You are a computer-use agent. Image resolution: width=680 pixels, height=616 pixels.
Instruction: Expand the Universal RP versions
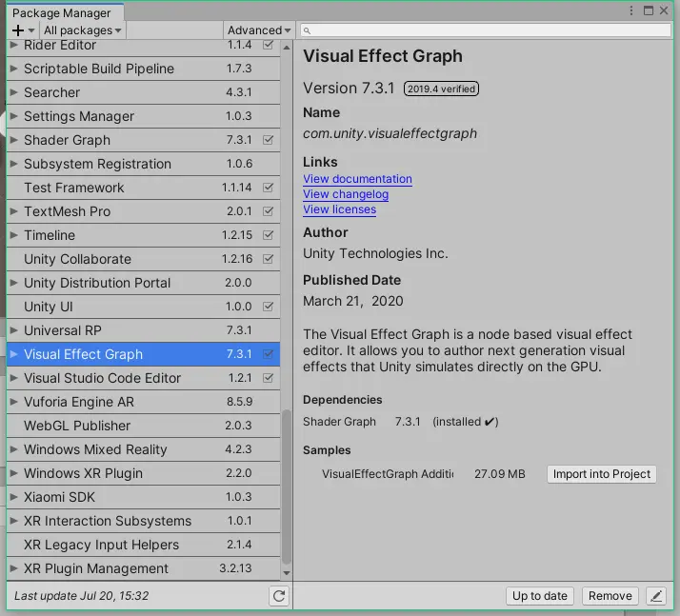point(14,330)
